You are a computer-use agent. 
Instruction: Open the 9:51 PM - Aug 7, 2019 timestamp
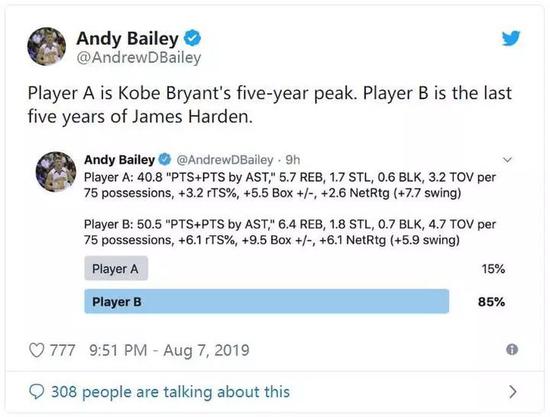tap(169, 350)
